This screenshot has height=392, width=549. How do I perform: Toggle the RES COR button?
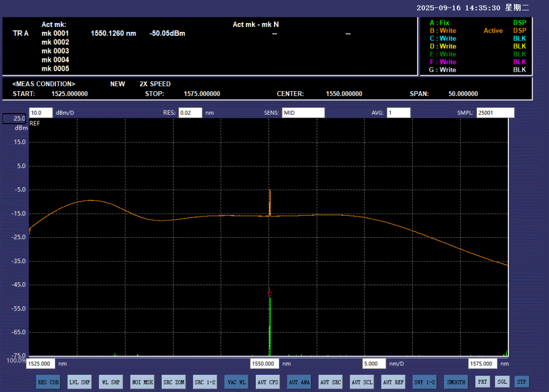tap(49, 382)
